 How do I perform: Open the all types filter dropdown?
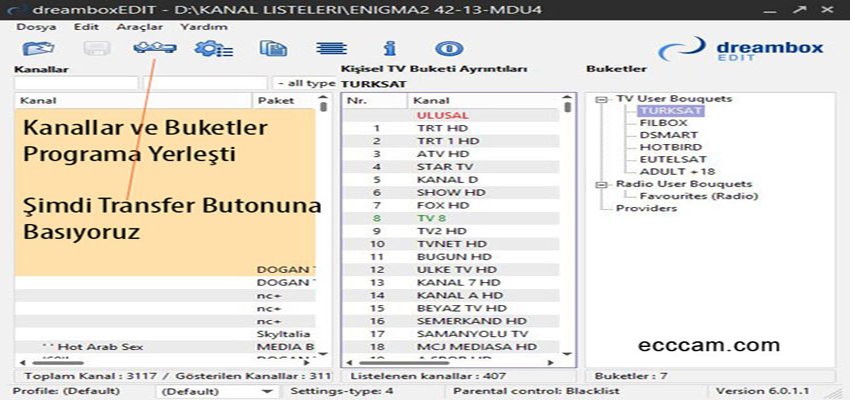click(305, 83)
